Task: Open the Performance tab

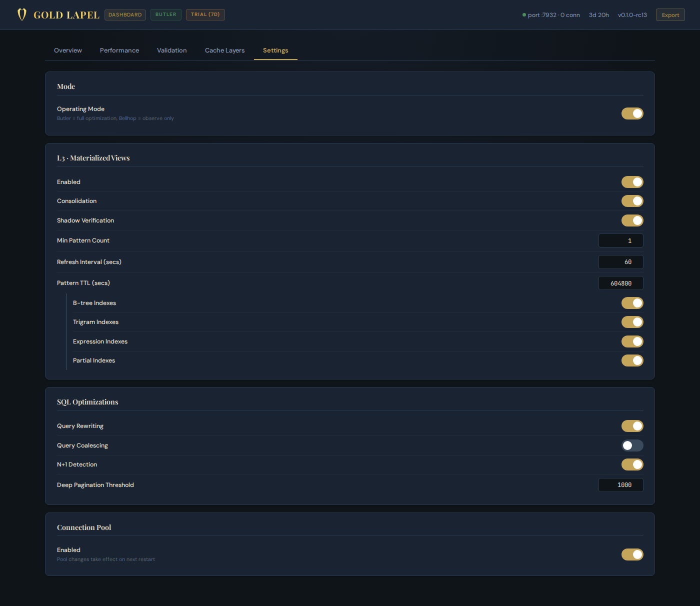Action: point(119,50)
